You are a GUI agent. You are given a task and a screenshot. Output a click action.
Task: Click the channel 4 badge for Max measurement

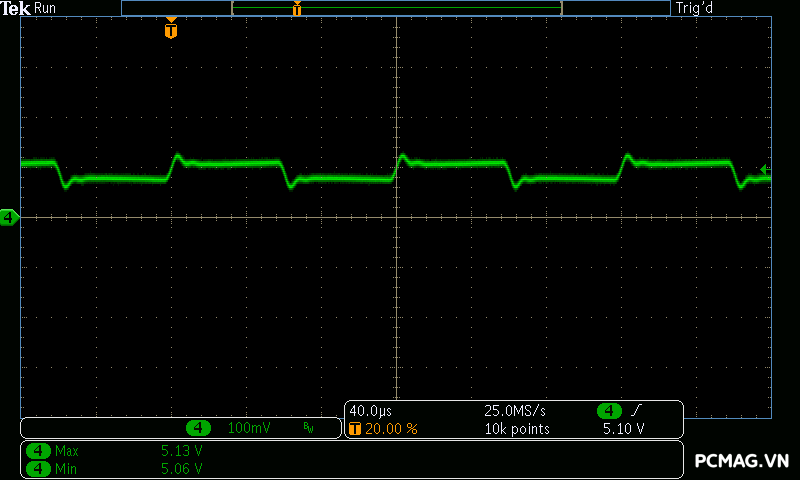[x=38, y=451]
